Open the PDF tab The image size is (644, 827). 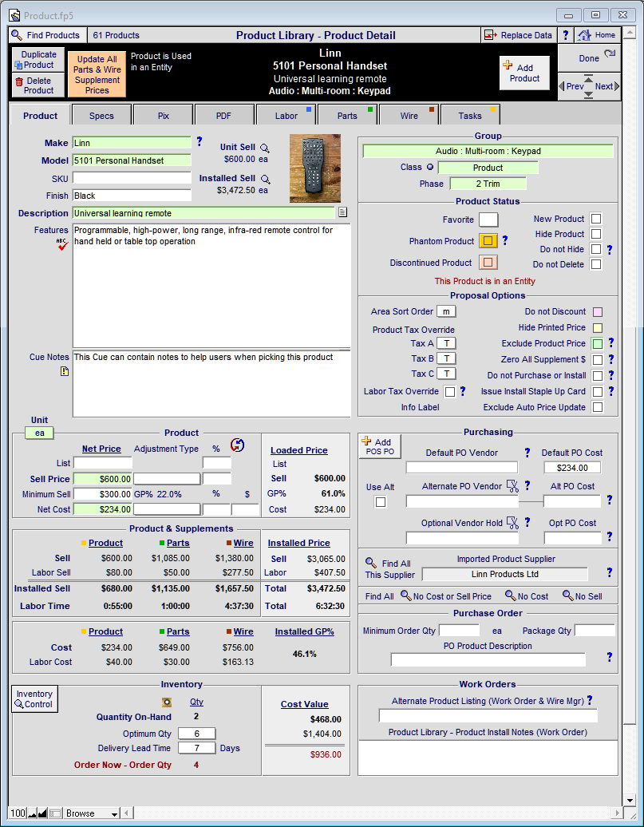223,116
